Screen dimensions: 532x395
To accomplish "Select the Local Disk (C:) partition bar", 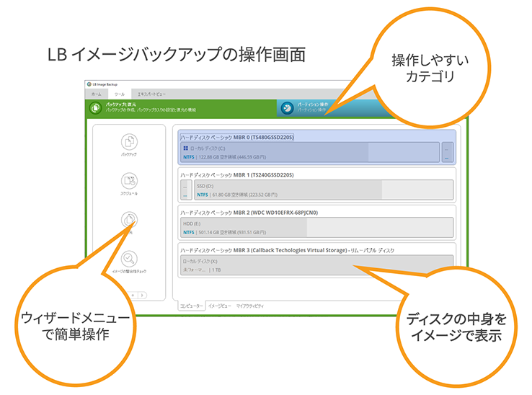I will (x=310, y=152).
